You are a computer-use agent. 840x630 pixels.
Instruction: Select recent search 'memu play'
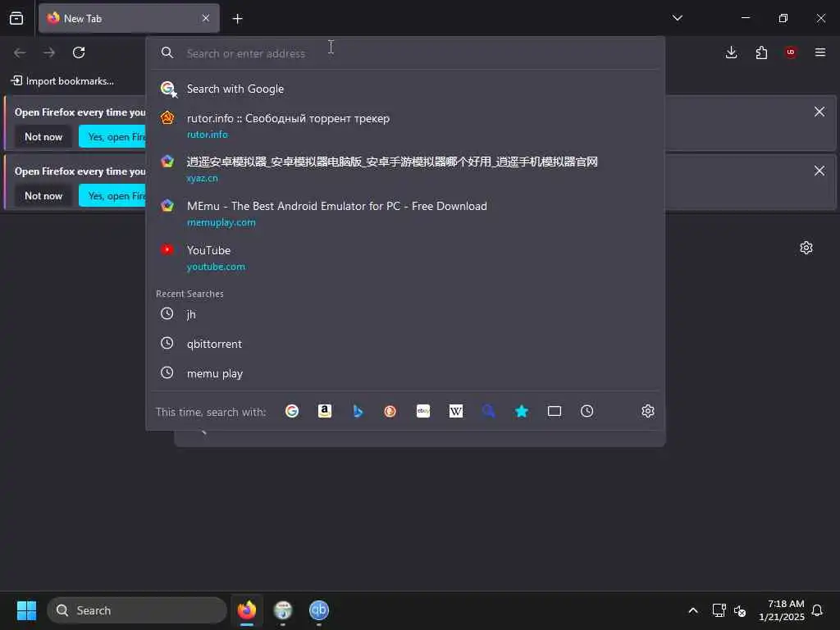405,373
